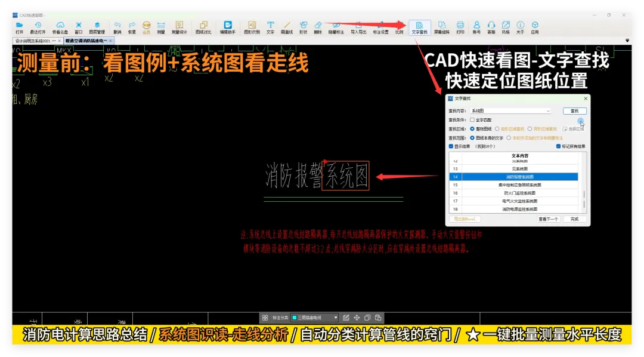Image resolution: width=644 pixels, height=357 pixels.
Task: Open the 编辑助手 edit assistant
Action: coord(228,27)
